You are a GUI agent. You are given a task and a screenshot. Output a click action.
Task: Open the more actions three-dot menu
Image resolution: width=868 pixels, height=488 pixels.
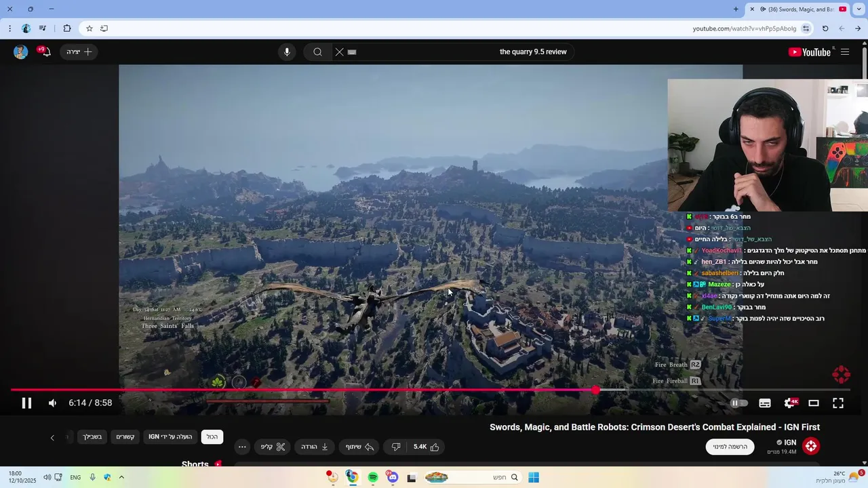pos(242,447)
